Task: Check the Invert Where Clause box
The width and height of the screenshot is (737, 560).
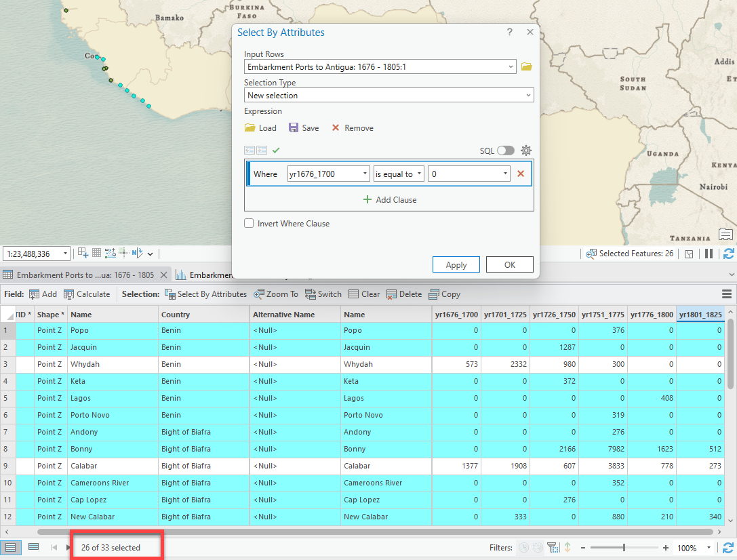Action: tap(250, 224)
